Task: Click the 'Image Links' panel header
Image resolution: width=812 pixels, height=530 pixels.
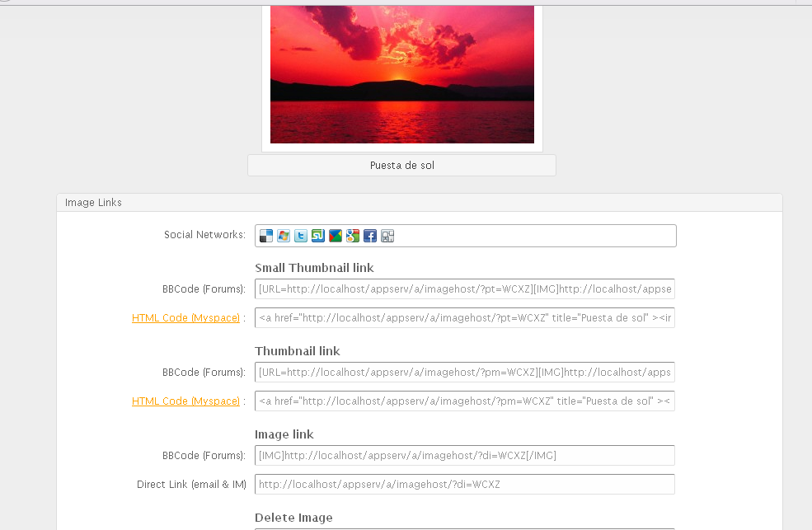Action: pyautogui.click(x=420, y=203)
